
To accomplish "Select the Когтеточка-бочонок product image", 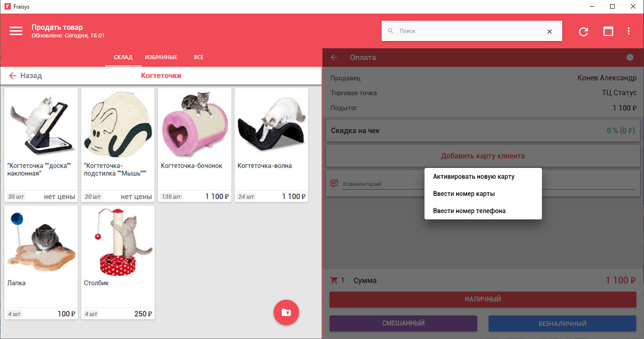I will tap(195, 124).
